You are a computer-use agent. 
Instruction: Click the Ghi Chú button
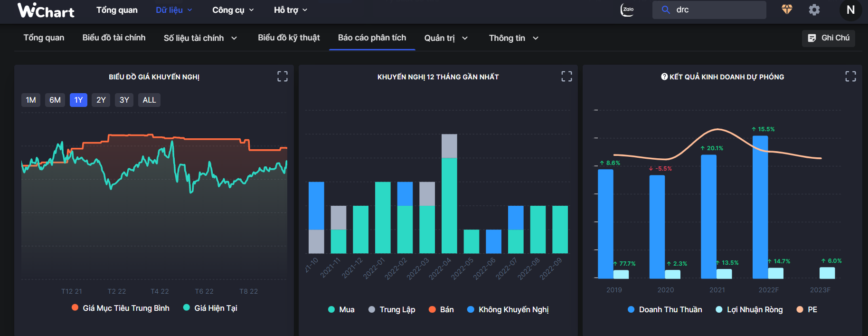coord(829,38)
